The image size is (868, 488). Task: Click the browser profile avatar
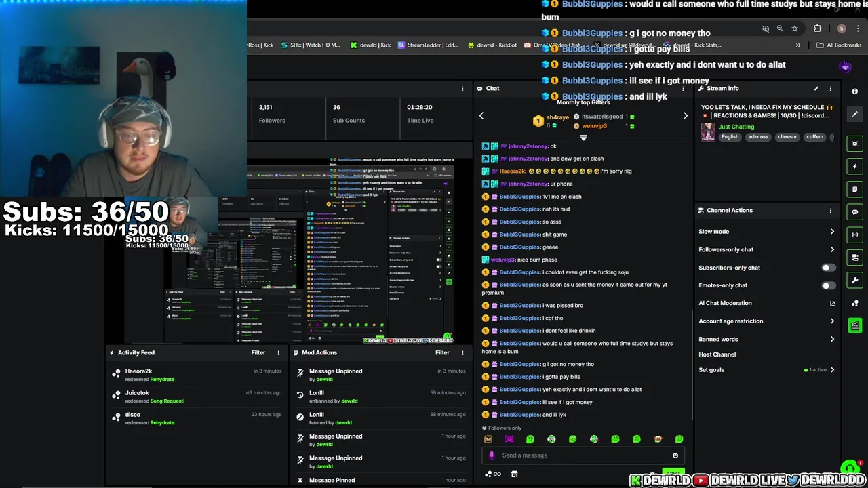(x=842, y=28)
